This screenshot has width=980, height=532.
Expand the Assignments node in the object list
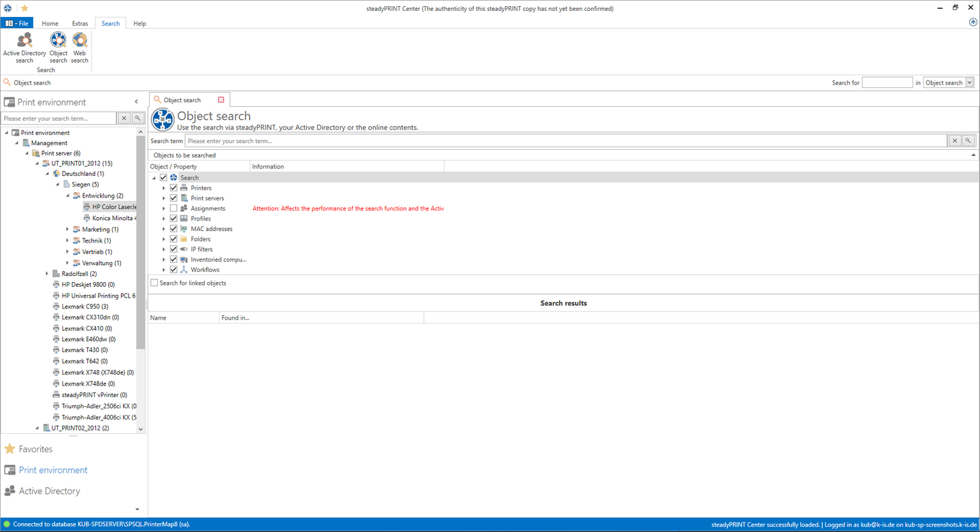164,208
